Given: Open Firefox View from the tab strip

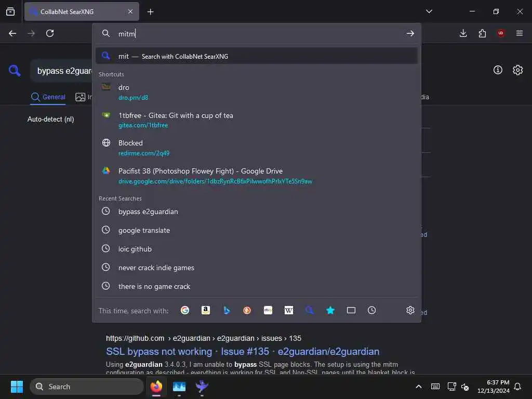Looking at the screenshot, I should point(10,11).
